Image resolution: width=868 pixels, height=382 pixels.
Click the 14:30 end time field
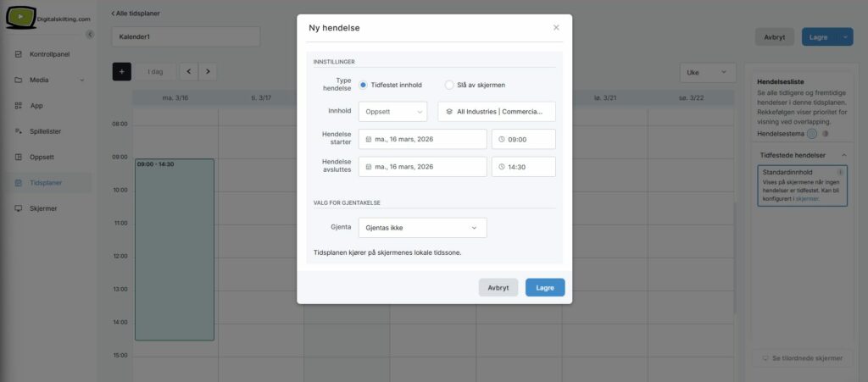pos(523,167)
